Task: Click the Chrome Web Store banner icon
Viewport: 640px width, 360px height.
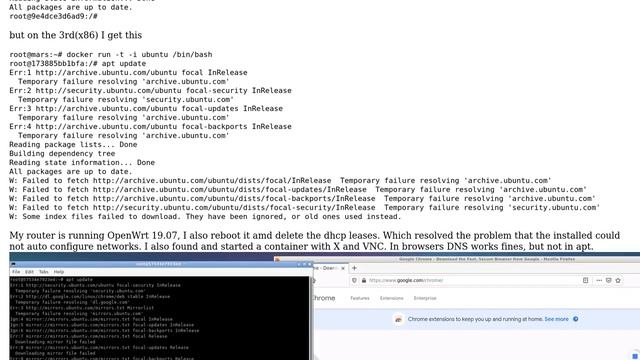Action: (398, 319)
